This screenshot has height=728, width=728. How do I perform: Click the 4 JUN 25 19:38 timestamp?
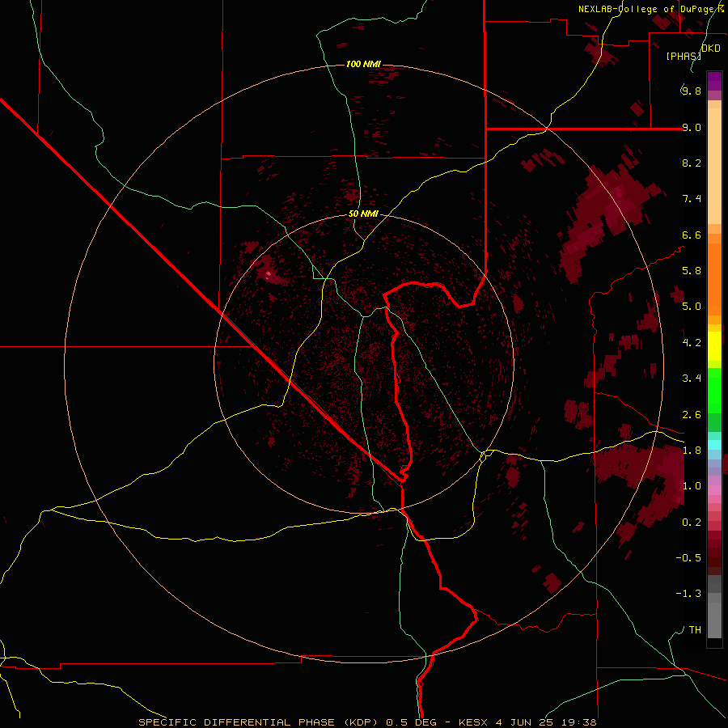click(546, 722)
